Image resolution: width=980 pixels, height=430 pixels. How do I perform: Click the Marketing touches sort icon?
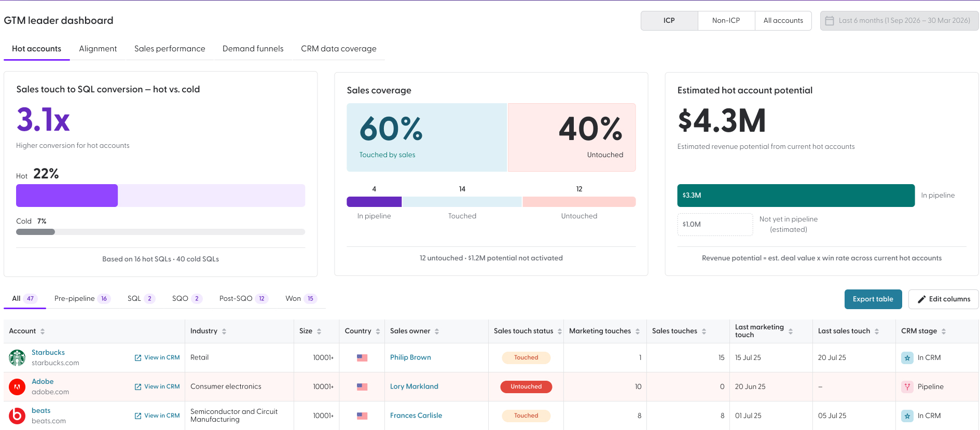click(x=638, y=331)
